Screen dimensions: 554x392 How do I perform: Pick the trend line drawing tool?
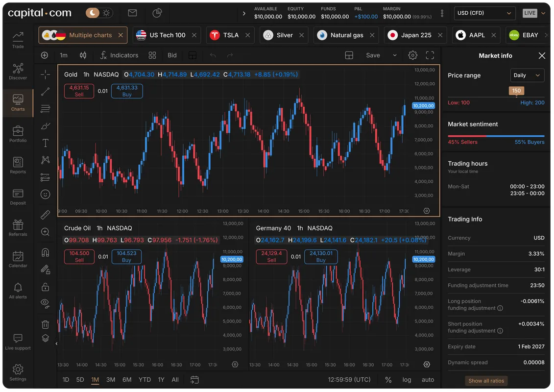45,92
